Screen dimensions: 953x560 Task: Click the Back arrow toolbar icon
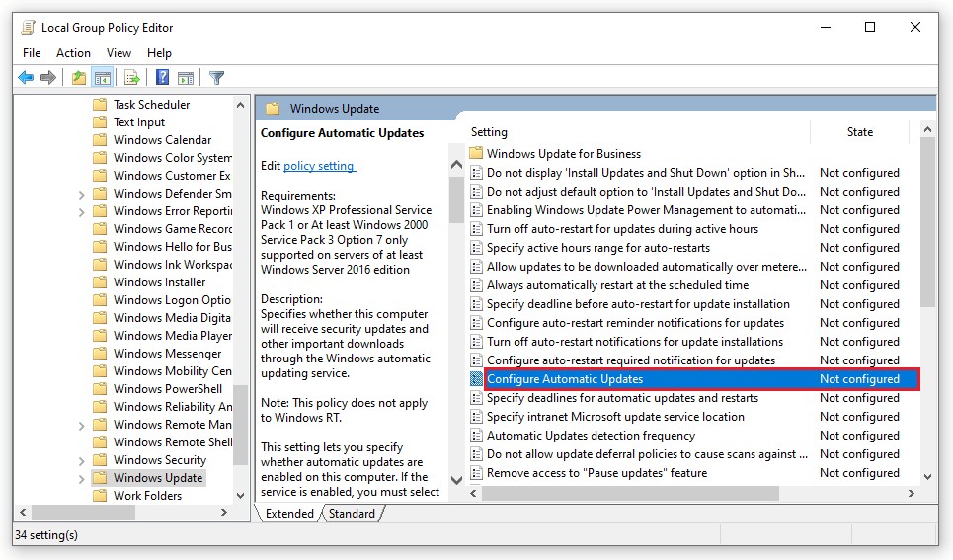[x=26, y=78]
